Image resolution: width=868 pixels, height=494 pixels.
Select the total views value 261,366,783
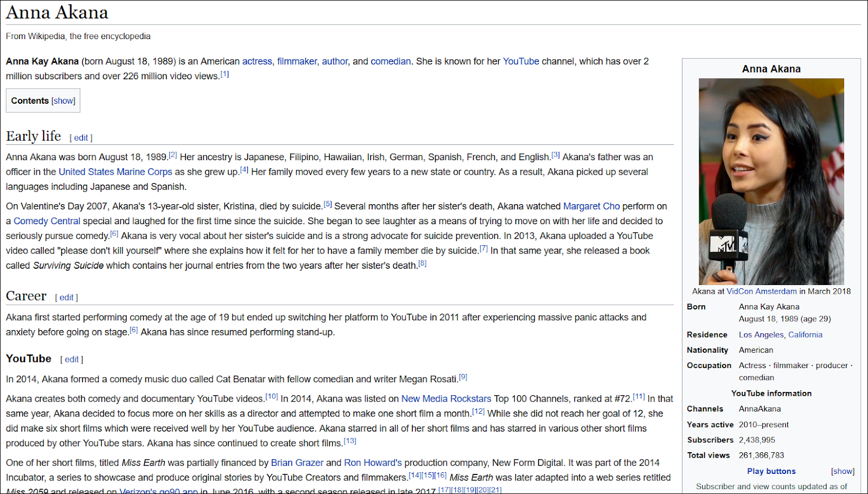(x=761, y=455)
